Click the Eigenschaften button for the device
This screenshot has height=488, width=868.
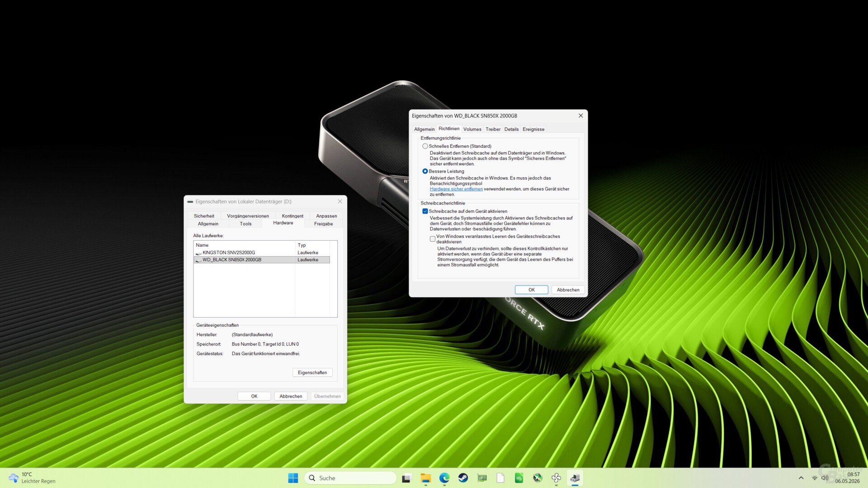(312, 373)
